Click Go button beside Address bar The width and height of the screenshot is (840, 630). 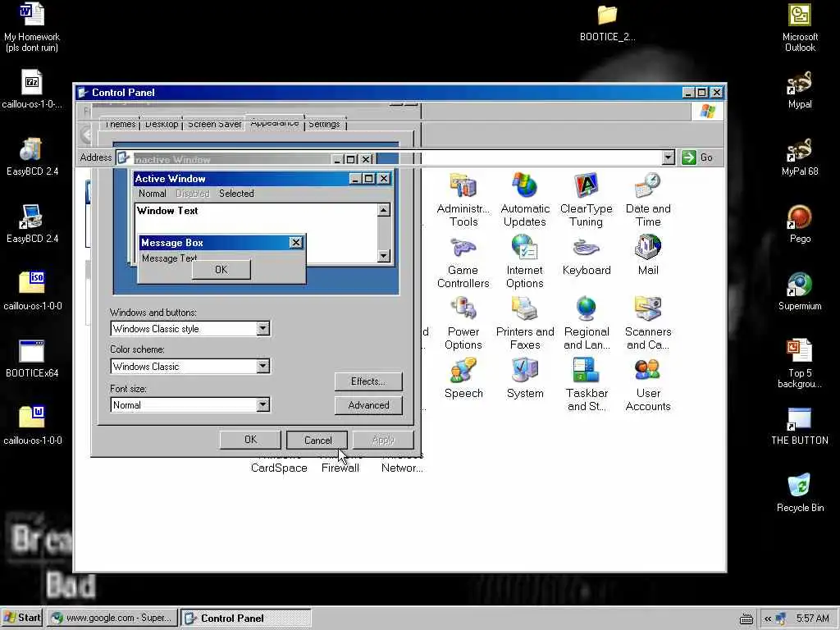point(697,157)
